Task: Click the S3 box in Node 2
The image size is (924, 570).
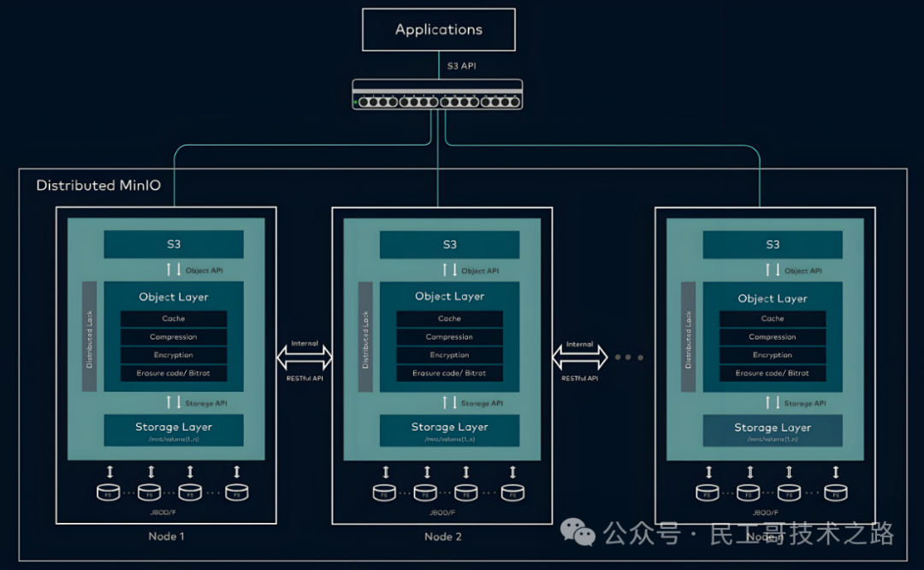Action: (450, 244)
